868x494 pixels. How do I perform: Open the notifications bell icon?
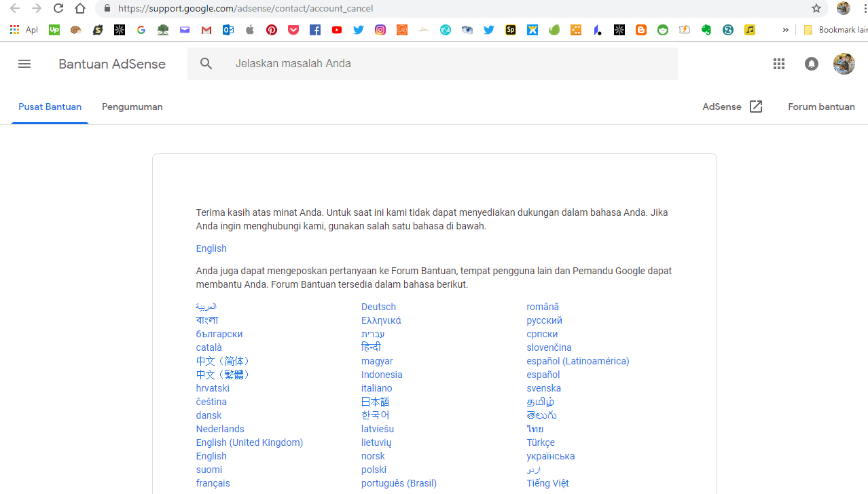point(812,64)
